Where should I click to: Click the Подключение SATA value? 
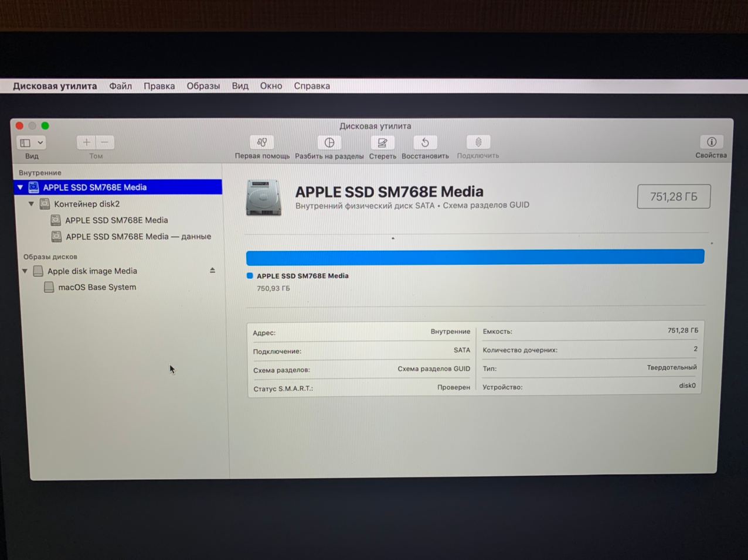pyautogui.click(x=462, y=350)
